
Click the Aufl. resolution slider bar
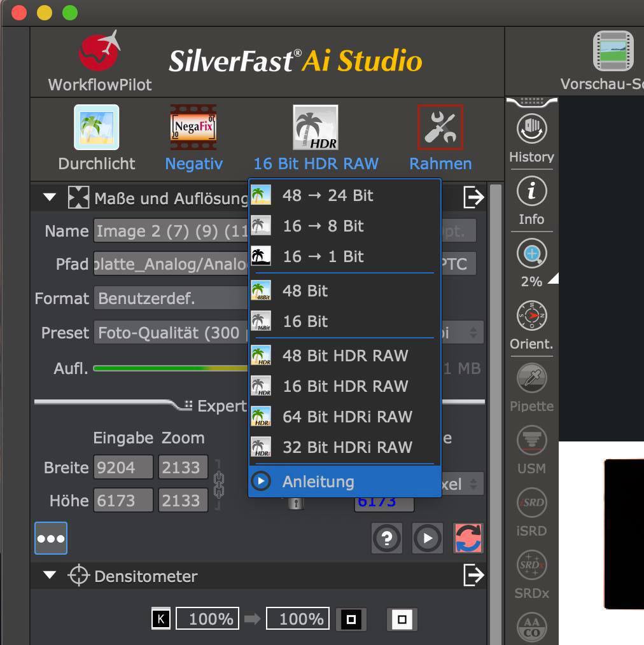point(171,368)
